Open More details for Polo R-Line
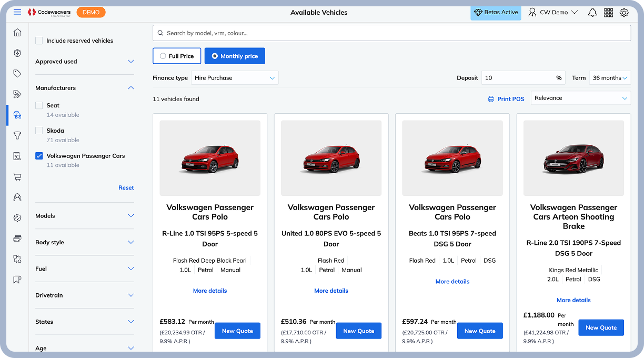This screenshot has width=644, height=358. point(210,291)
